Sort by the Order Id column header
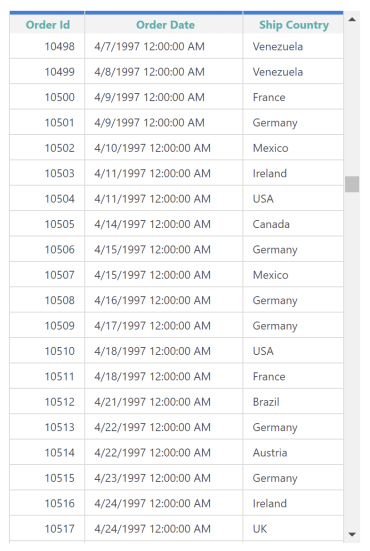The image size is (370, 551). 47,24
